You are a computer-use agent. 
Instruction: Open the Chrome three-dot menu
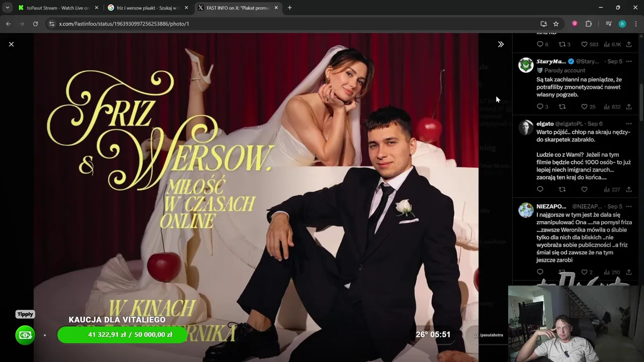(x=636, y=24)
